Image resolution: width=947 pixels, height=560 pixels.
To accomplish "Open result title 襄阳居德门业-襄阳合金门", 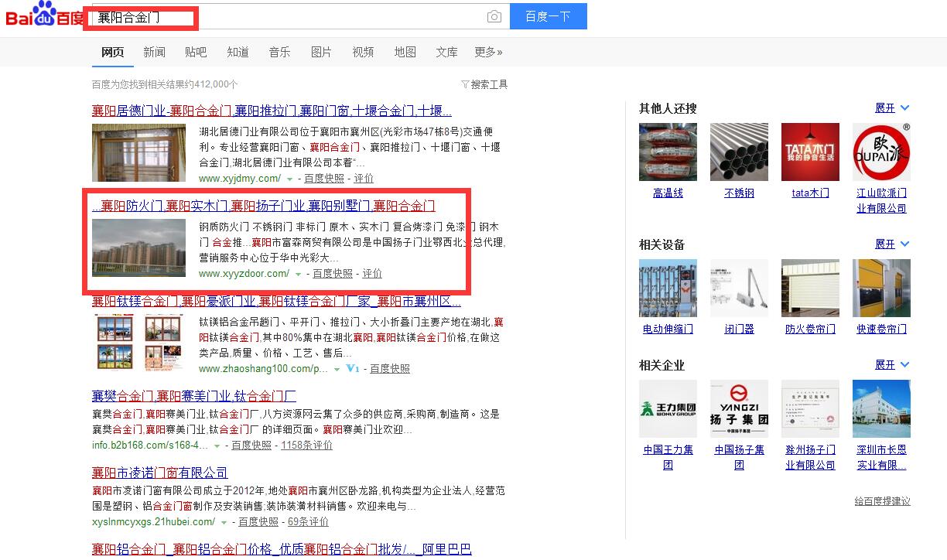I will pyautogui.click(x=272, y=110).
